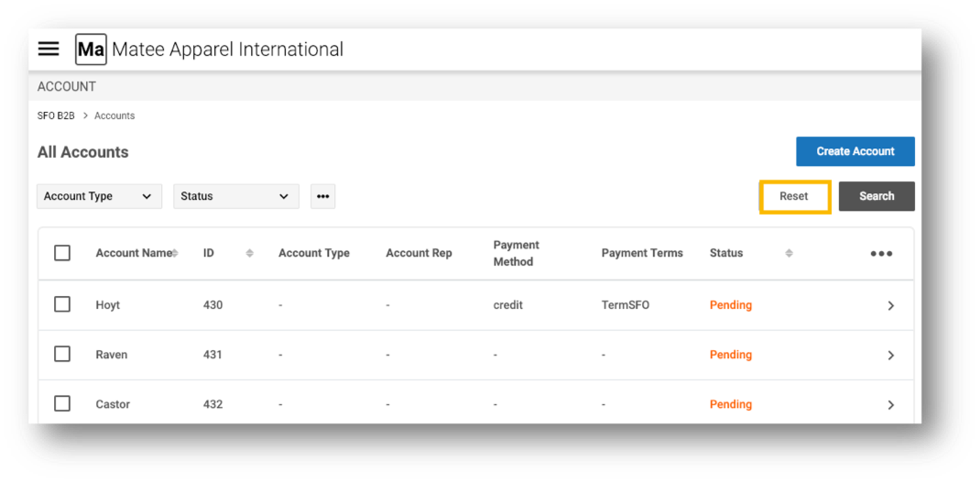Sort by Status column arrows
Viewport: 980px width, 483px height.
click(x=789, y=253)
